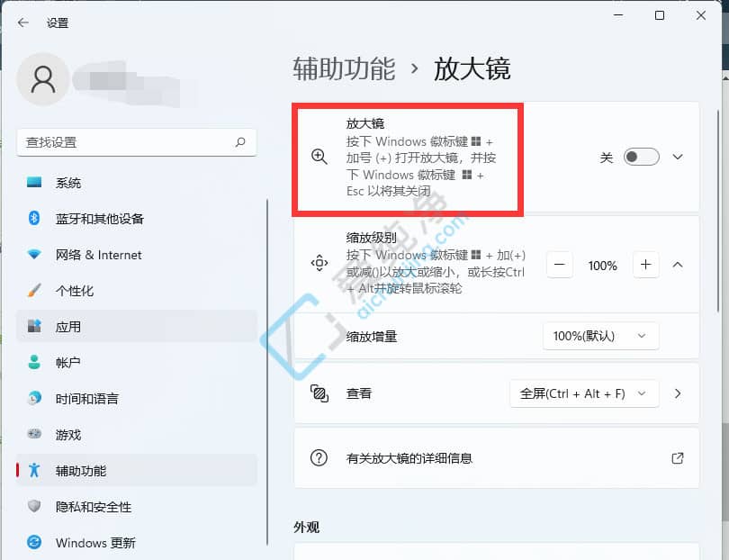Viewport: 729px width, 560px height.
Task: Click the 帐户 person icon
Action: click(34, 362)
